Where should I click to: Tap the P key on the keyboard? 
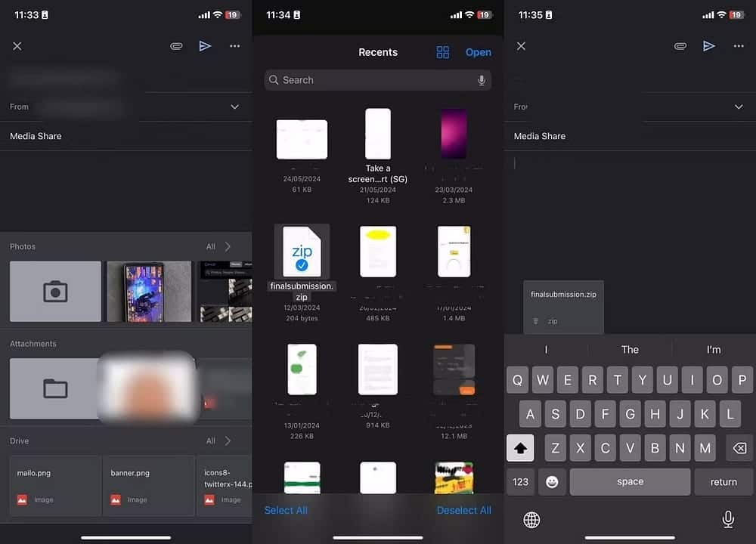point(742,380)
